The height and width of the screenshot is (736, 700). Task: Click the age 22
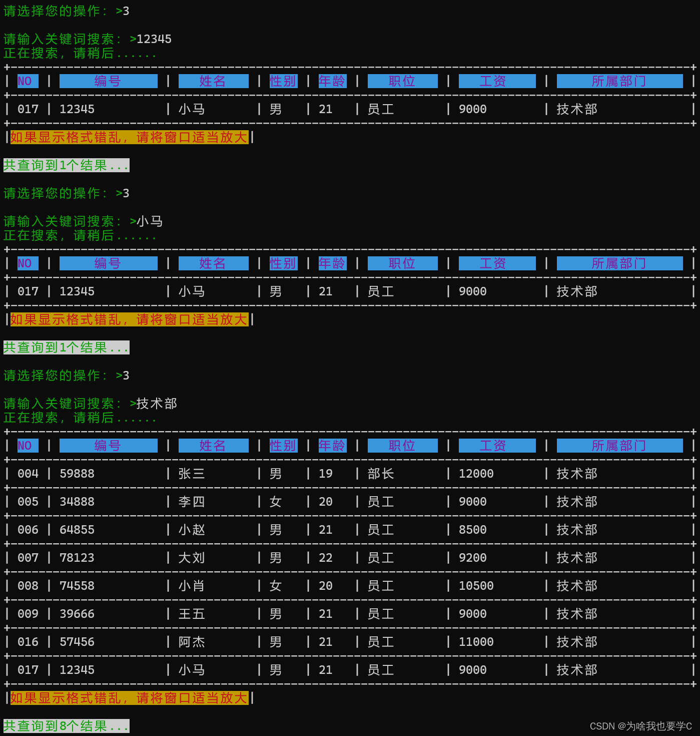click(326, 558)
